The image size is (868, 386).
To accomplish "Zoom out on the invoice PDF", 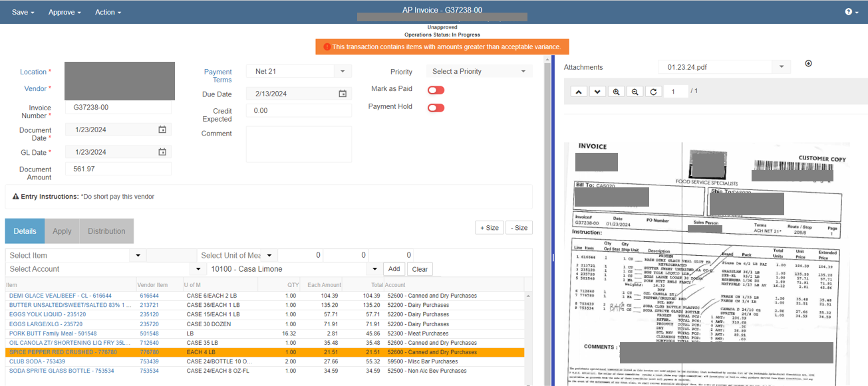I will 635,92.
